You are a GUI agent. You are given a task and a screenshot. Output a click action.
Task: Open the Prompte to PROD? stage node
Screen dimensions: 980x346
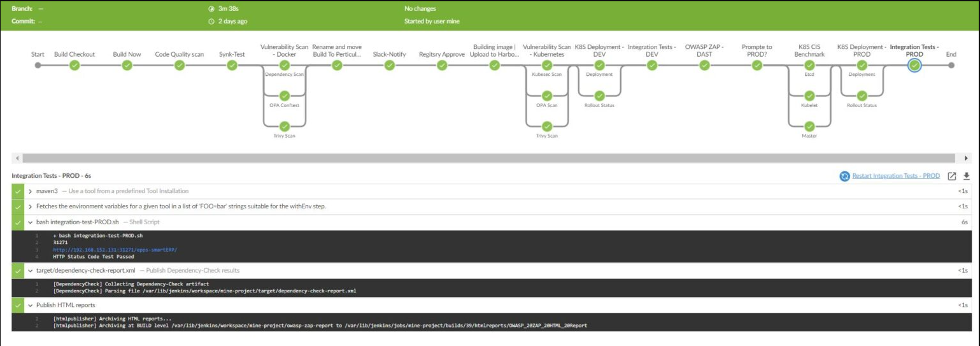tap(757, 65)
